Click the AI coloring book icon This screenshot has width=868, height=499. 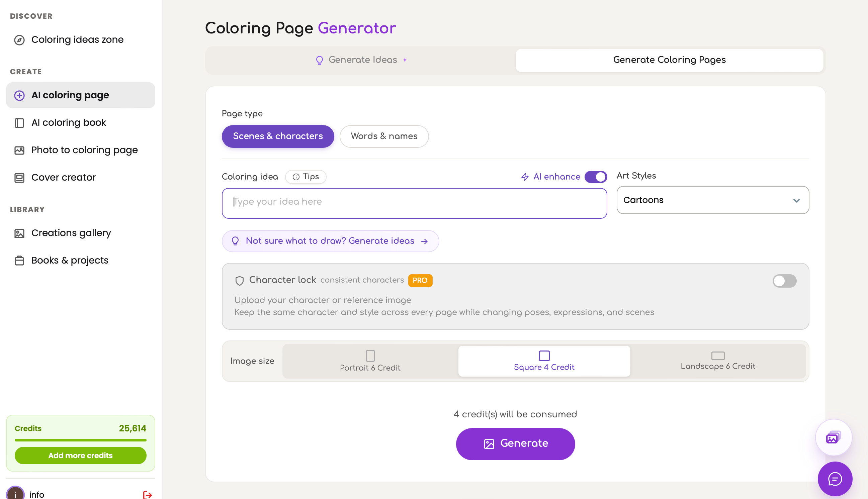pos(19,123)
